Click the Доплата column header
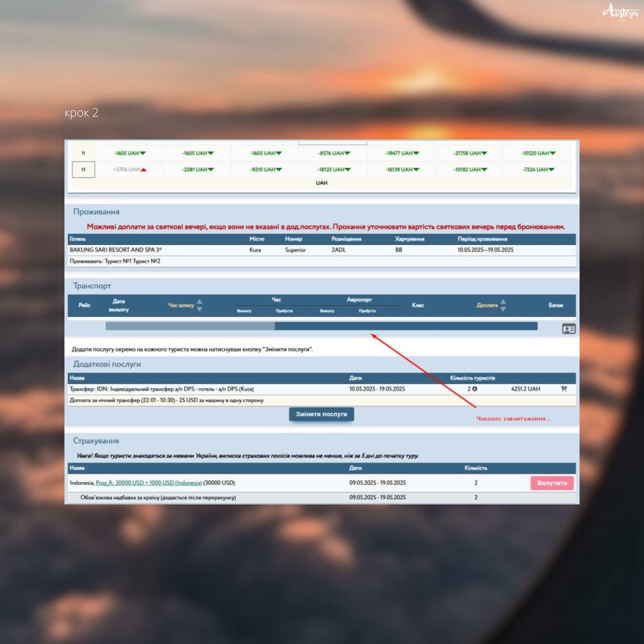Viewport: 644px width, 644px height. coord(487,305)
